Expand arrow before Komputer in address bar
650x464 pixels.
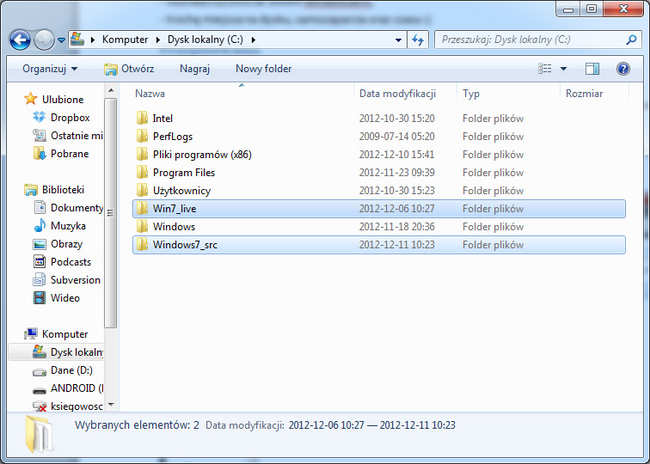[93, 40]
